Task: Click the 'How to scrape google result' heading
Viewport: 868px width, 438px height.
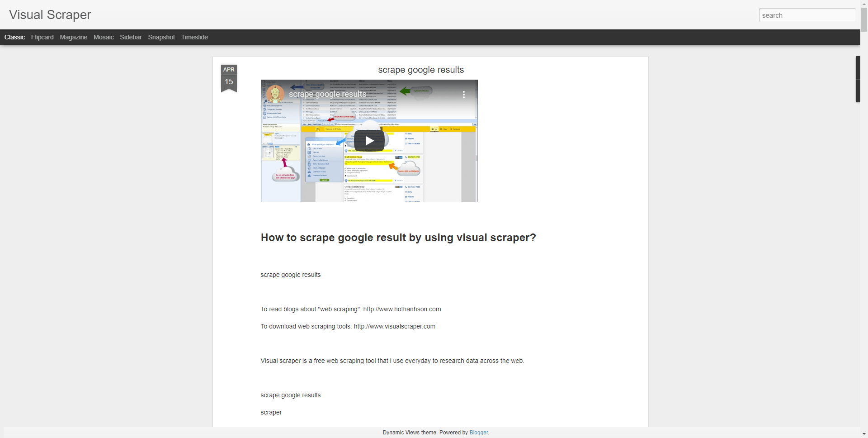Action: point(398,238)
